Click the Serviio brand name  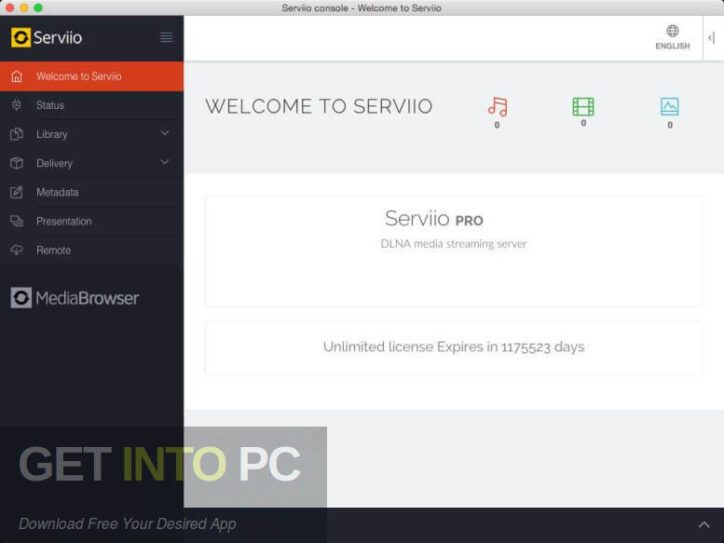[x=58, y=38]
